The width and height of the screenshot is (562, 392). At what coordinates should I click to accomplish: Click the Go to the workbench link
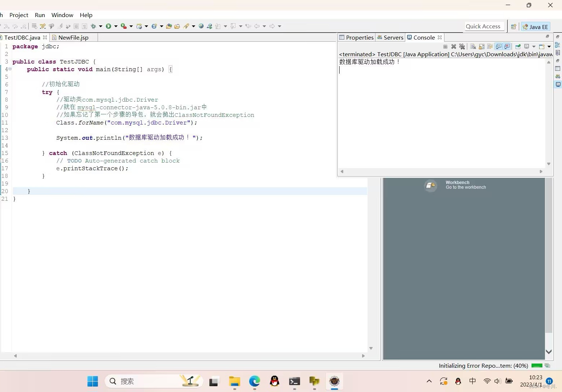466,187
